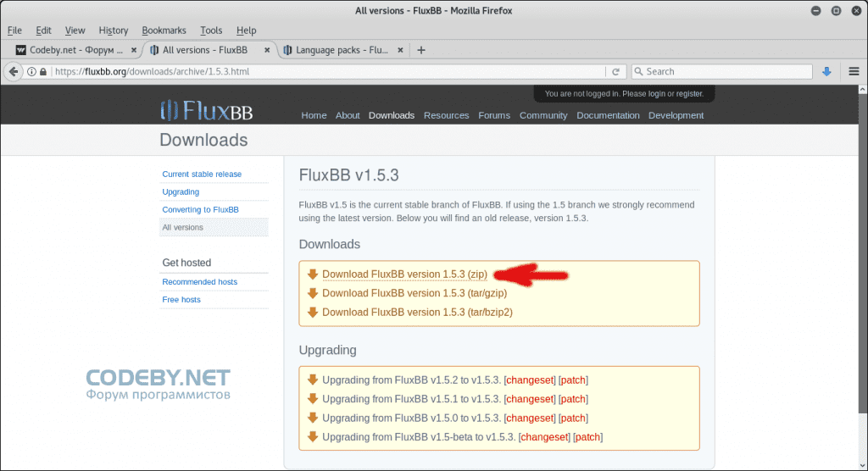
Task: Open the File menu
Action: pyautogui.click(x=14, y=30)
